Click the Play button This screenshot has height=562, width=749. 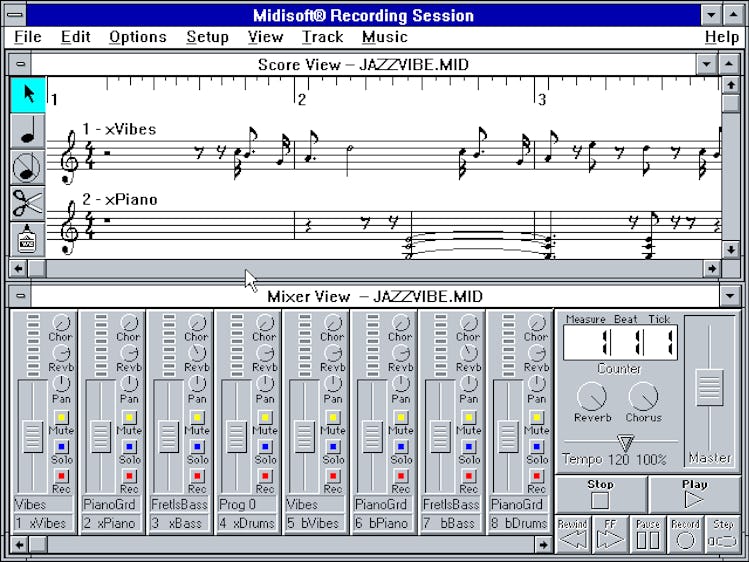tap(694, 495)
